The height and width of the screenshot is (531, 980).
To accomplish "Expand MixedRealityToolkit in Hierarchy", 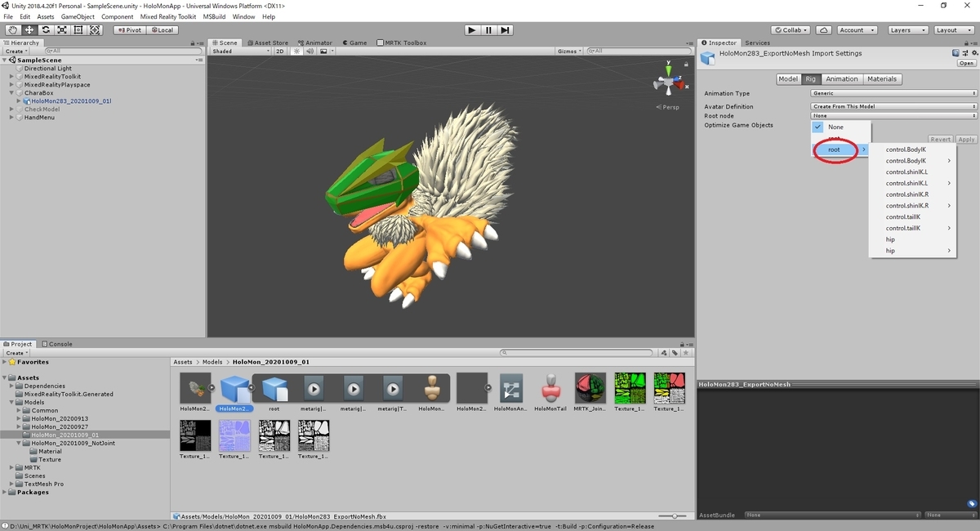I will [11, 77].
